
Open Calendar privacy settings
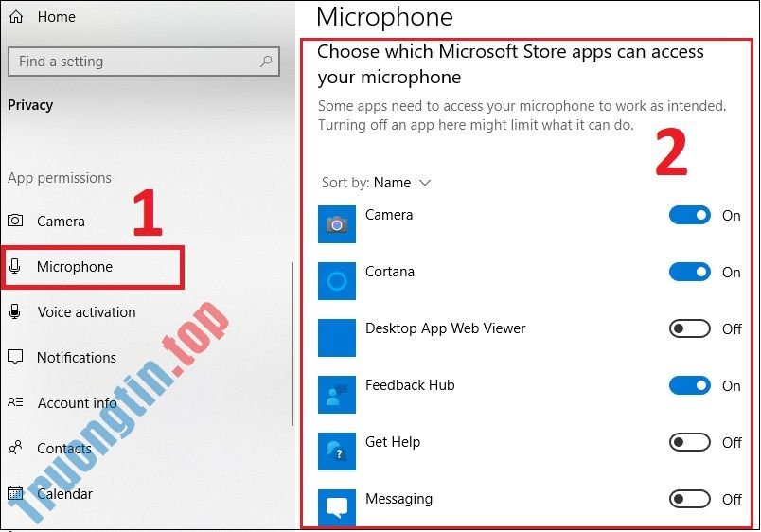[64, 493]
